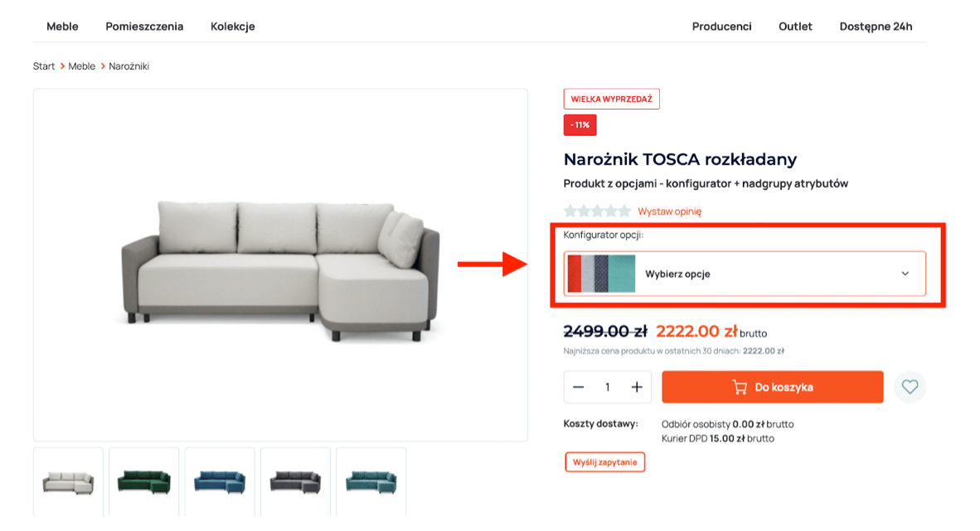
Task: Click the Do koszyka cart button
Action: pos(772,387)
